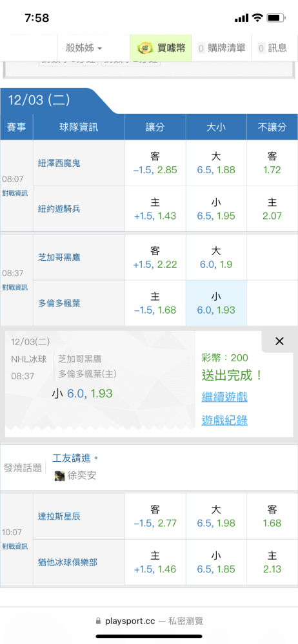Click the 繼續遊戲 link
The width and height of the screenshot is (298, 644).
224,397
